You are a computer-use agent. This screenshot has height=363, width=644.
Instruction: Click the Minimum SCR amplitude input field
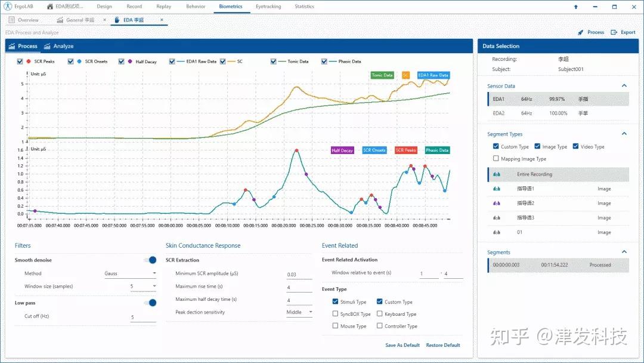pos(299,274)
